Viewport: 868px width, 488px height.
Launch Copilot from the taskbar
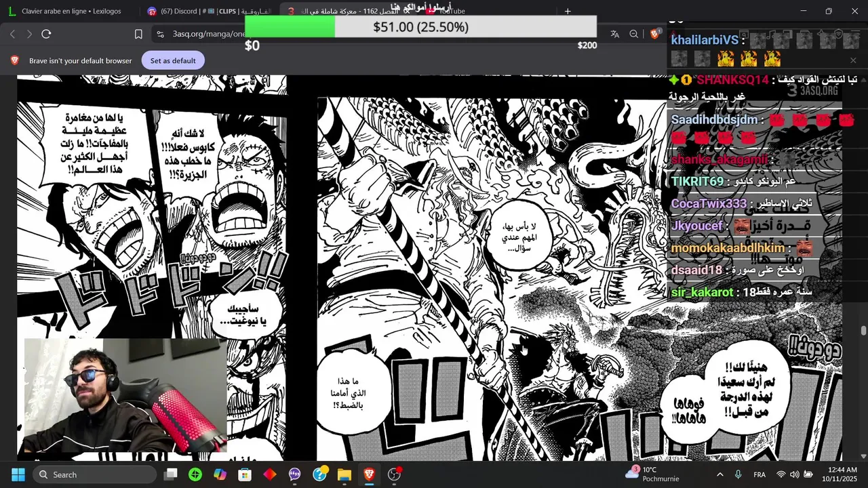(x=220, y=474)
